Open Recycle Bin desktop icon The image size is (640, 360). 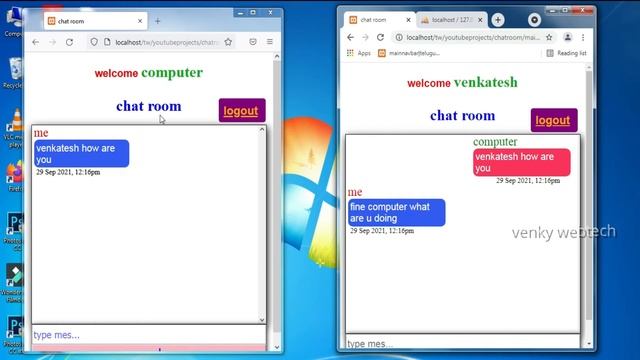(15, 73)
